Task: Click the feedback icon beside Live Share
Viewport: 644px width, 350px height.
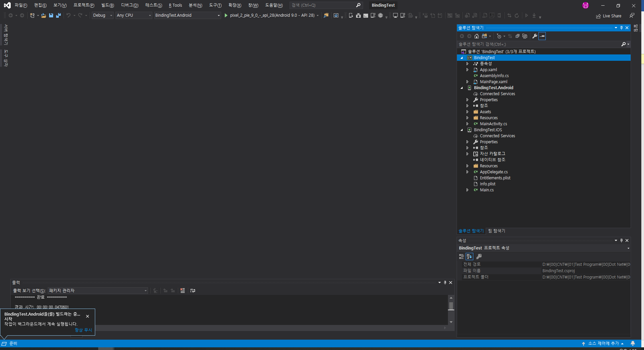Action: (x=632, y=16)
